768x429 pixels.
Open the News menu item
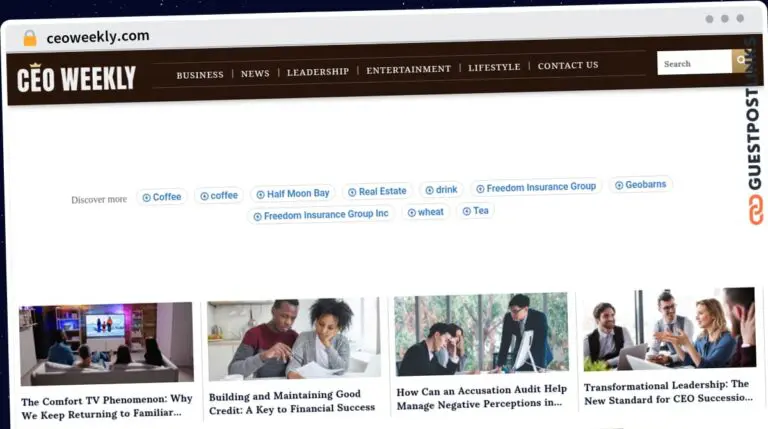255,74
